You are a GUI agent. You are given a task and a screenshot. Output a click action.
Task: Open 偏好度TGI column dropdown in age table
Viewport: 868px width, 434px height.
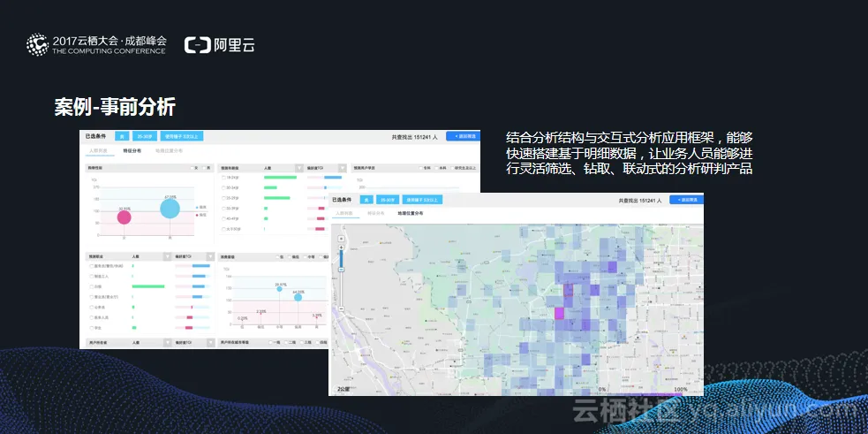pos(343,168)
